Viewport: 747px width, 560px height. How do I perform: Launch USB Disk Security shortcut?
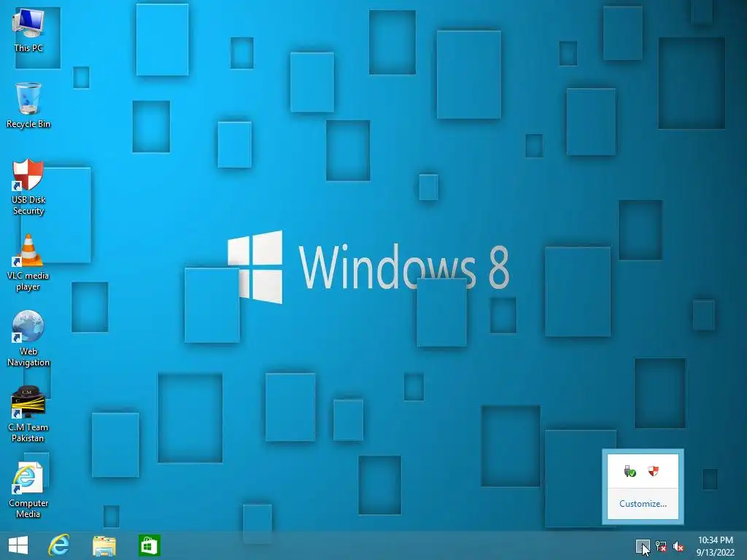(28, 187)
